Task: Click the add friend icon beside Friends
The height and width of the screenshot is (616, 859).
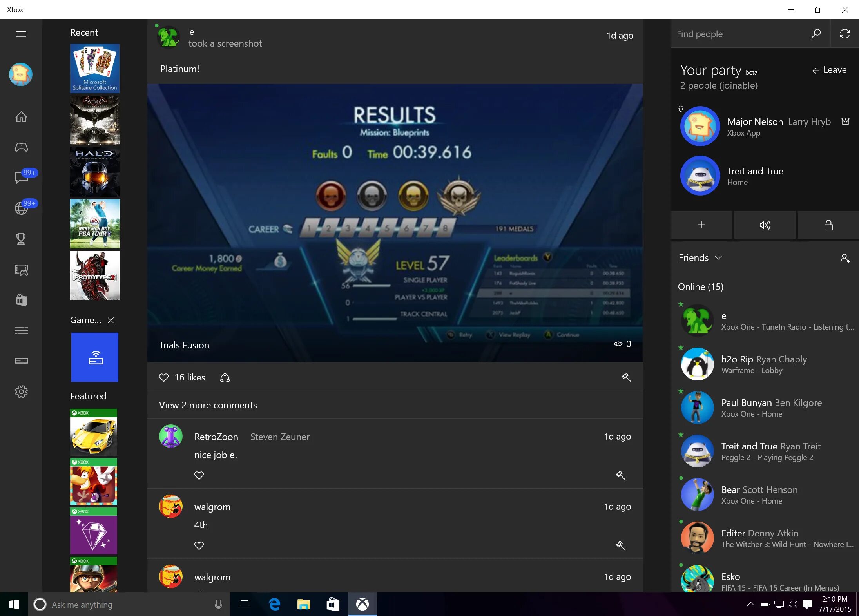Action: tap(845, 258)
